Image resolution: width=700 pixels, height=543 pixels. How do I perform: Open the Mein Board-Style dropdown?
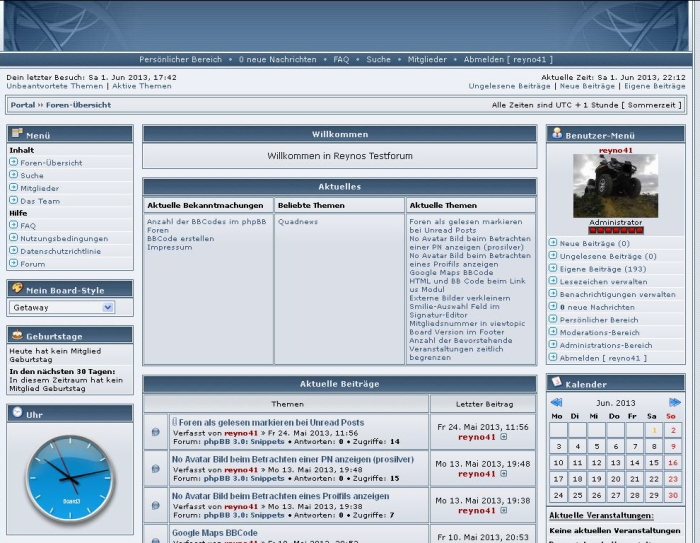click(62, 308)
